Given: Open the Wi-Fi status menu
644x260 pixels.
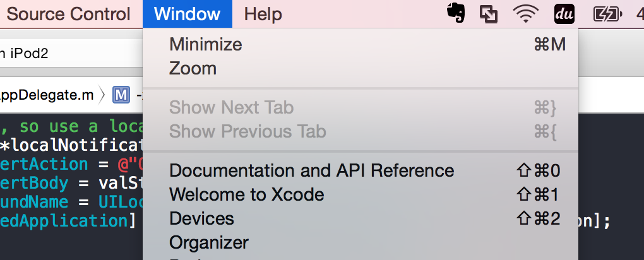Looking at the screenshot, I should coord(526,15).
